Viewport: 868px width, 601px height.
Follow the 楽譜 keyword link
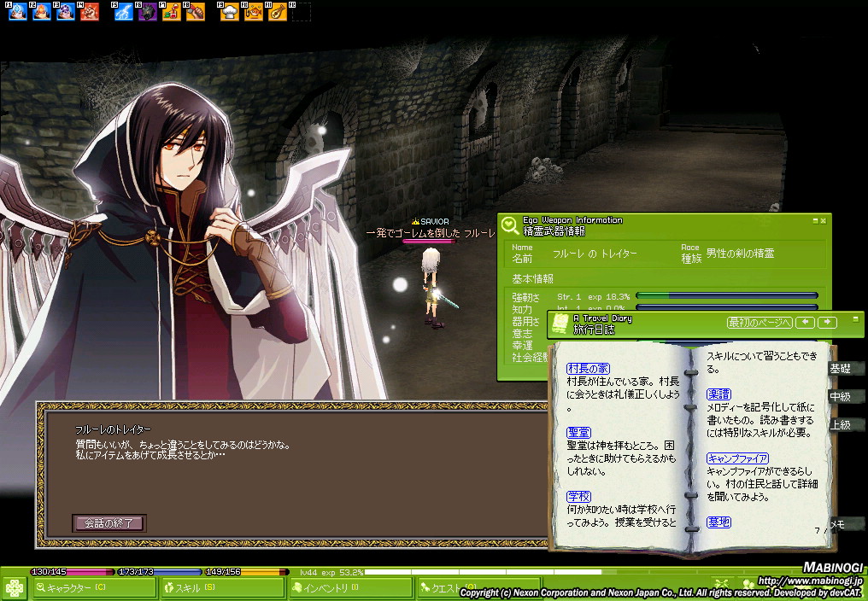click(718, 394)
